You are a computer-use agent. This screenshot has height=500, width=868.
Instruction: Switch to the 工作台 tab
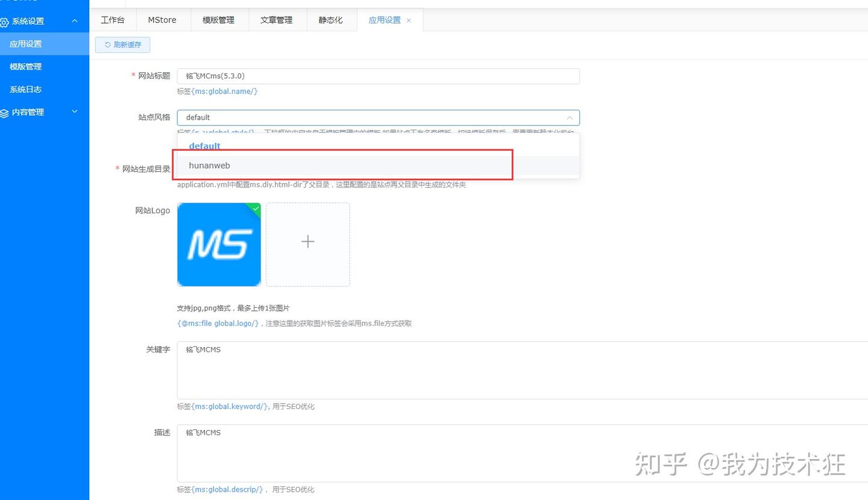point(113,19)
